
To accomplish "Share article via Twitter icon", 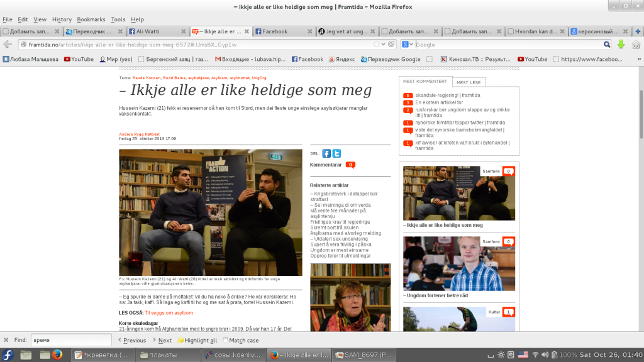I will pos(336,153).
